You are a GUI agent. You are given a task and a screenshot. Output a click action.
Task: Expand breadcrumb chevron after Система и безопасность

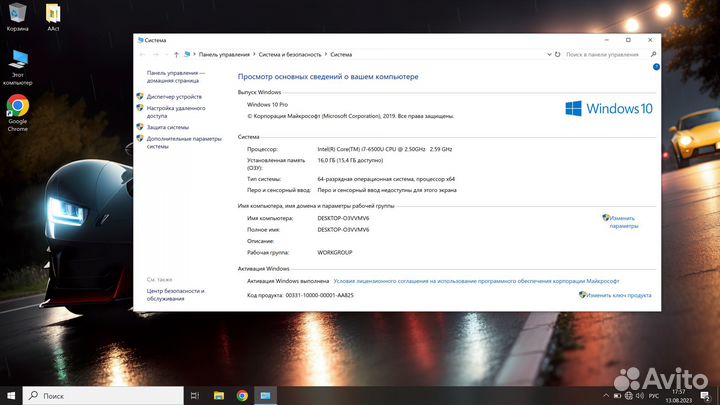[x=326, y=54]
